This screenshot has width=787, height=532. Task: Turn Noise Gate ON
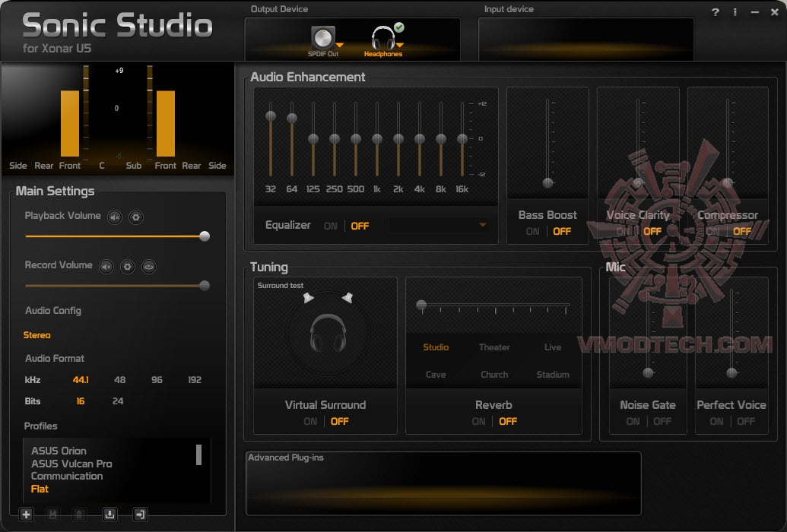click(633, 422)
